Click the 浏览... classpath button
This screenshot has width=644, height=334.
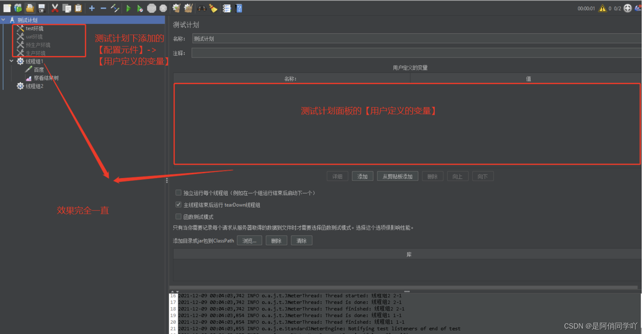249,241
